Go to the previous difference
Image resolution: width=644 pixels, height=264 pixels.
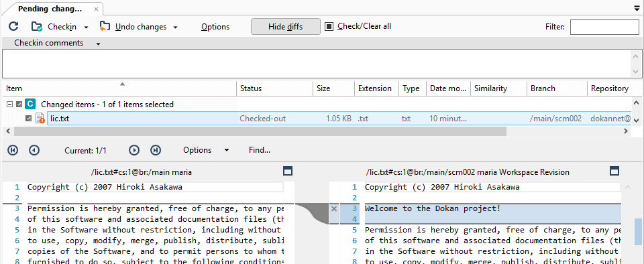(x=34, y=151)
